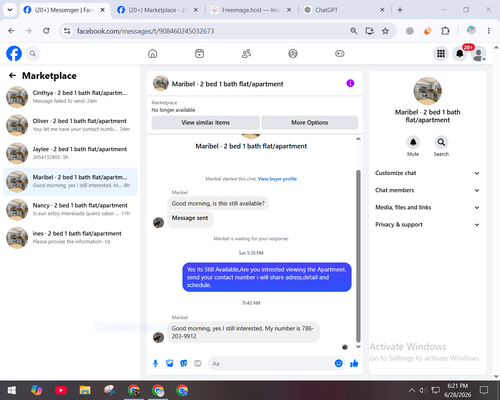Screen dimensions: 500x400
Task: Click the site information icon in address bar
Action: pyautogui.click(x=67, y=31)
